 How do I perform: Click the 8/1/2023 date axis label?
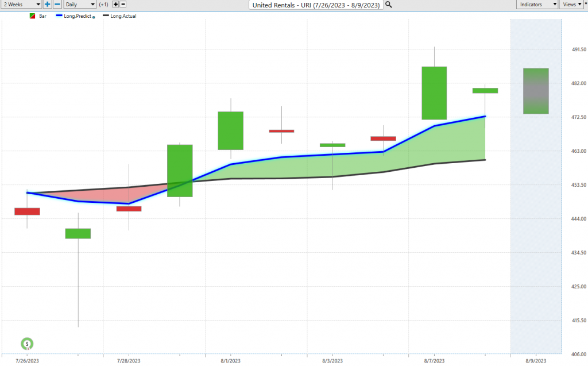[230, 361]
